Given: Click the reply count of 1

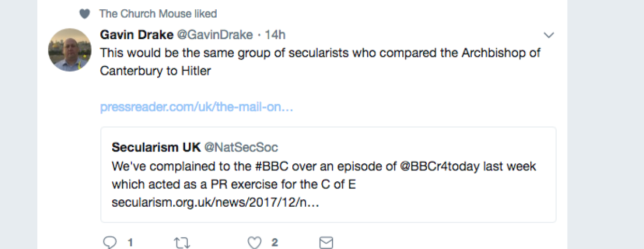Looking at the screenshot, I should [x=130, y=242].
